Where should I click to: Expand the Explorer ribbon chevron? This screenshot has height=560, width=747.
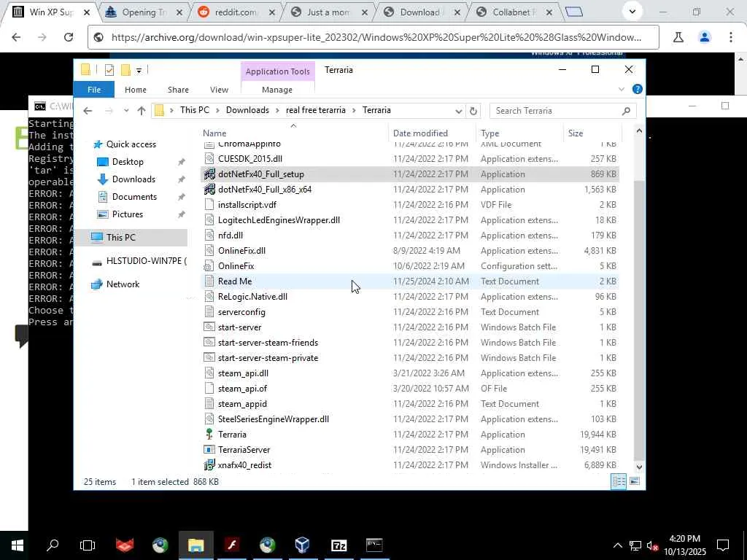[622, 89]
